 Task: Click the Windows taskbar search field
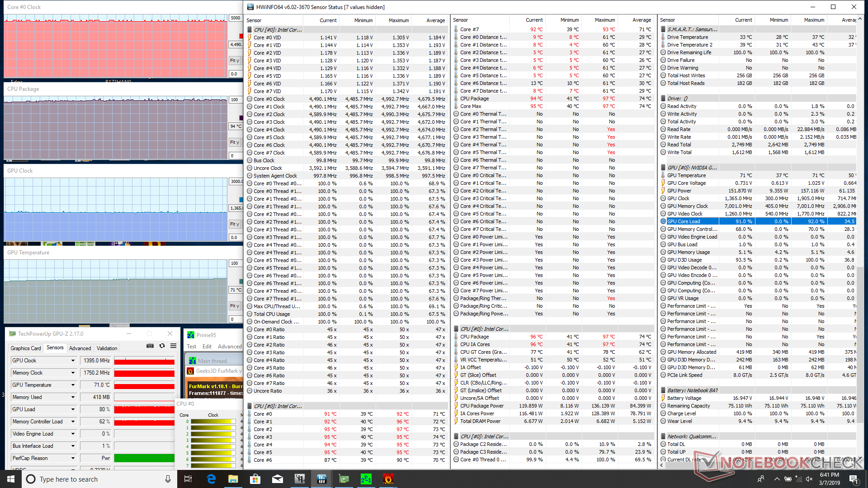coord(99,479)
